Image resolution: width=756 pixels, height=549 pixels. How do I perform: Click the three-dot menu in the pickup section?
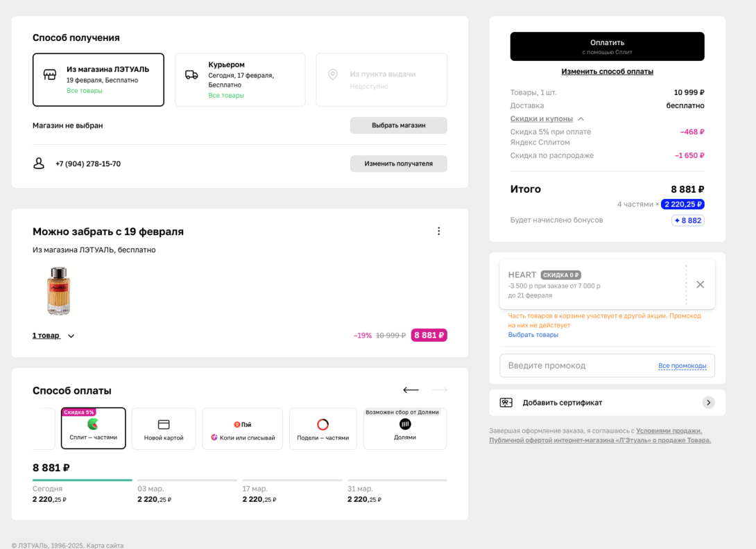(438, 231)
